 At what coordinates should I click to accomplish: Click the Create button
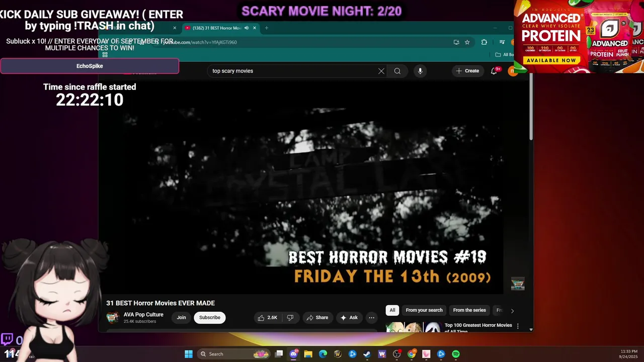467,71
